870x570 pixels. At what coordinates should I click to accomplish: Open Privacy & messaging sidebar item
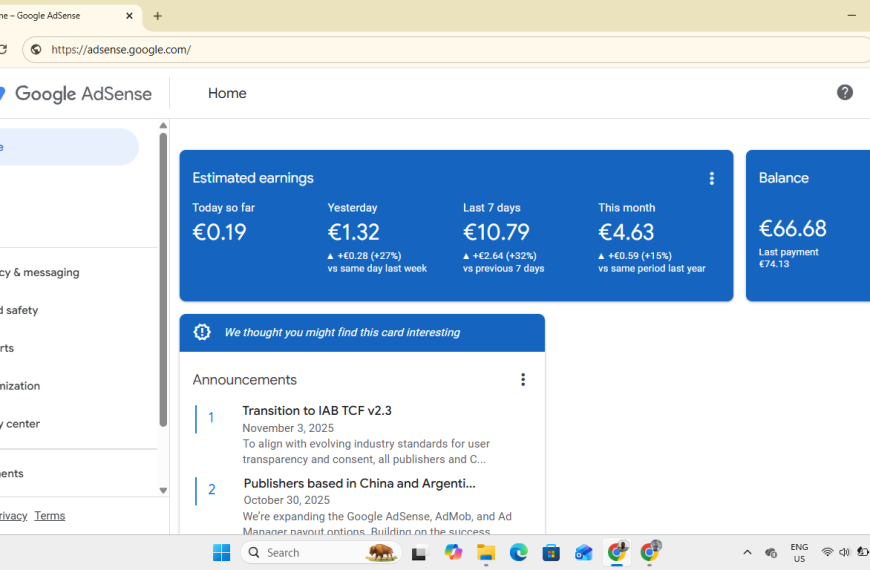[x=39, y=273]
